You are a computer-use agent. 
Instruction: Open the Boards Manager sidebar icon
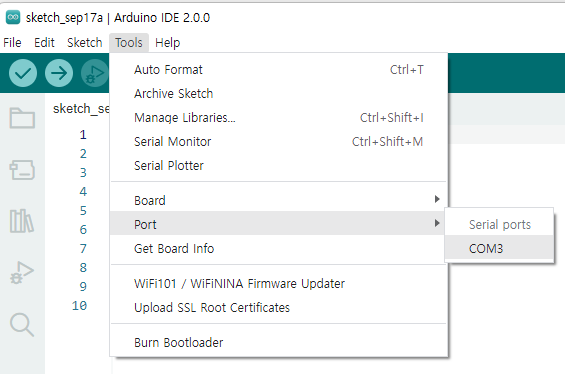pyautogui.click(x=22, y=170)
